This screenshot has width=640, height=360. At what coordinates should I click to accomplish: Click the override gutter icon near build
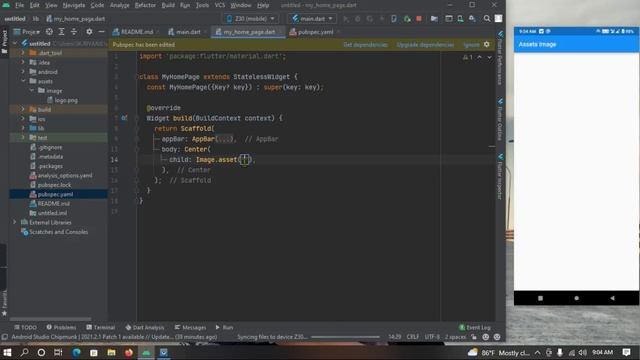[124, 118]
